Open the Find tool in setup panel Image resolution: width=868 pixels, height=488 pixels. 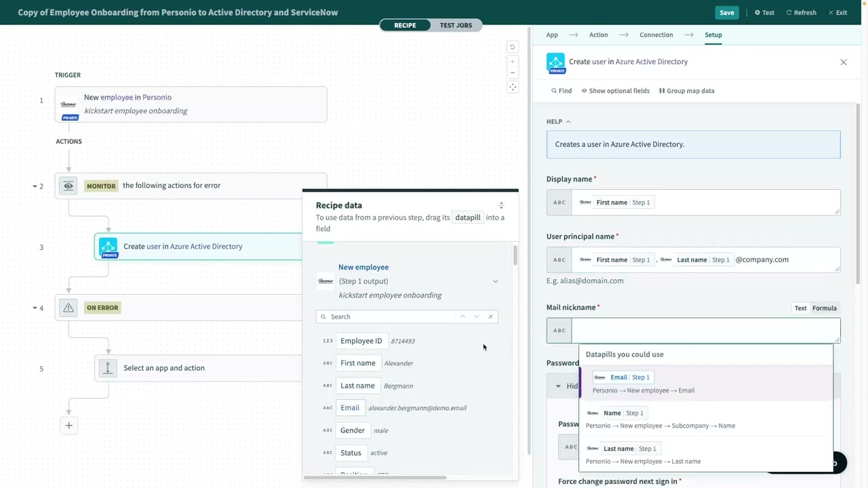(x=561, y=91)
